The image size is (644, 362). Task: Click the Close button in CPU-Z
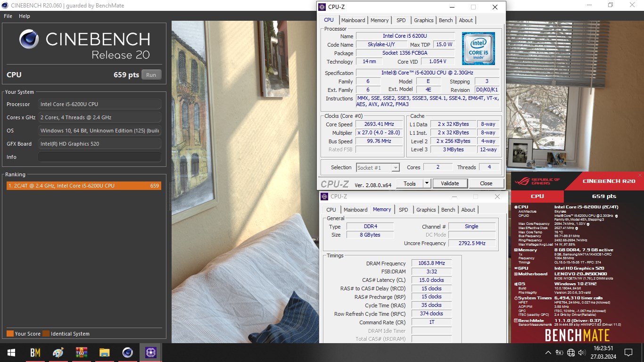486,183
